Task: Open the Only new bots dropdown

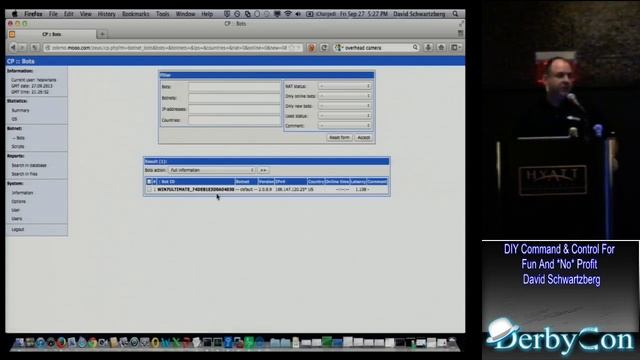Action: [x=344, y=106]
